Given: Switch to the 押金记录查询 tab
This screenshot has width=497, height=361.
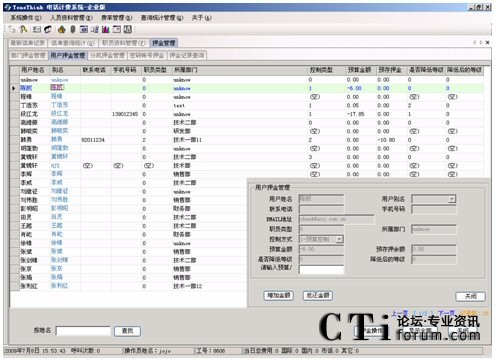Looking at the screenshot, I should tap(187, 55).
